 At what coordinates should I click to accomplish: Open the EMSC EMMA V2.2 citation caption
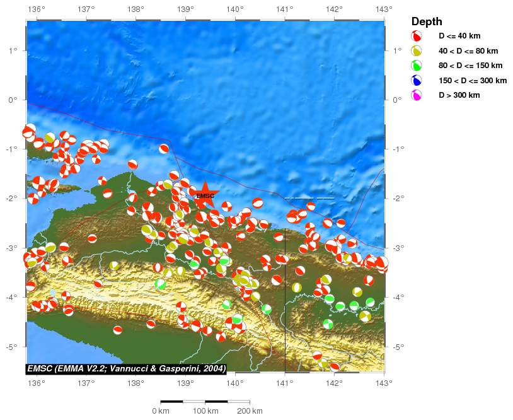(x=126, y=368)
